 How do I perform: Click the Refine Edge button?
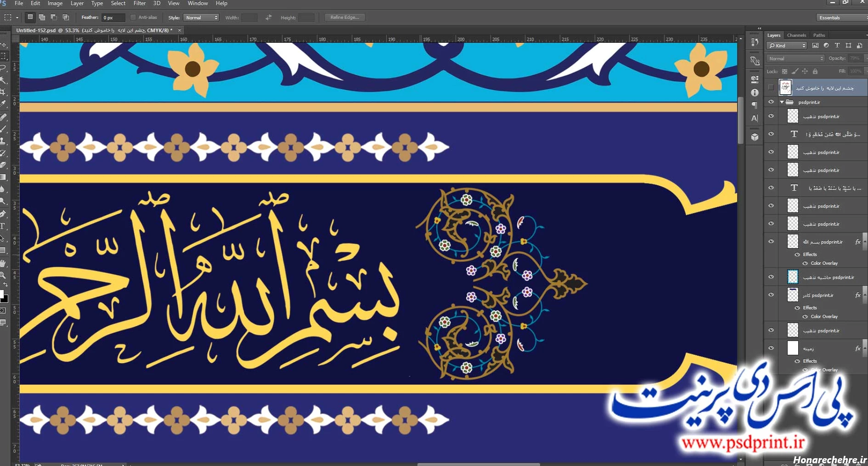point(344,17)
